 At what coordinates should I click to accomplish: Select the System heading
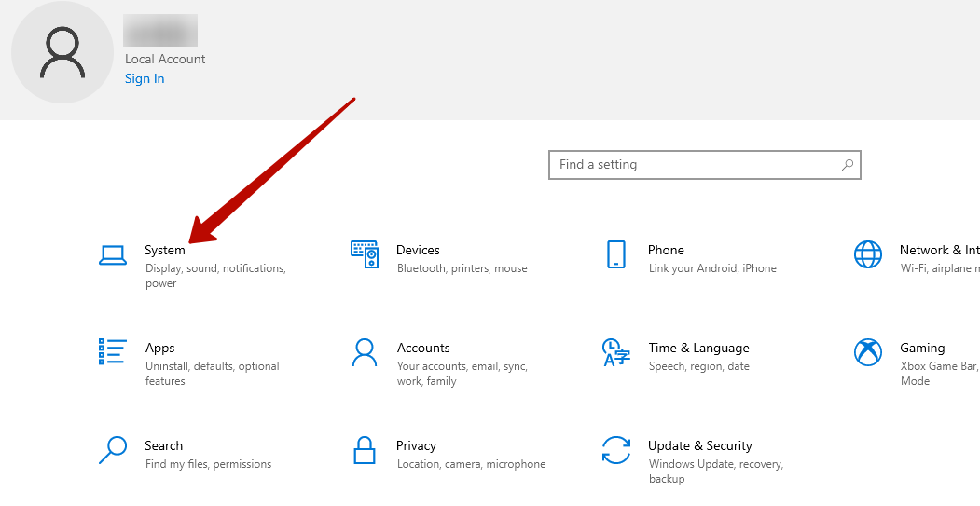(165, 251)
